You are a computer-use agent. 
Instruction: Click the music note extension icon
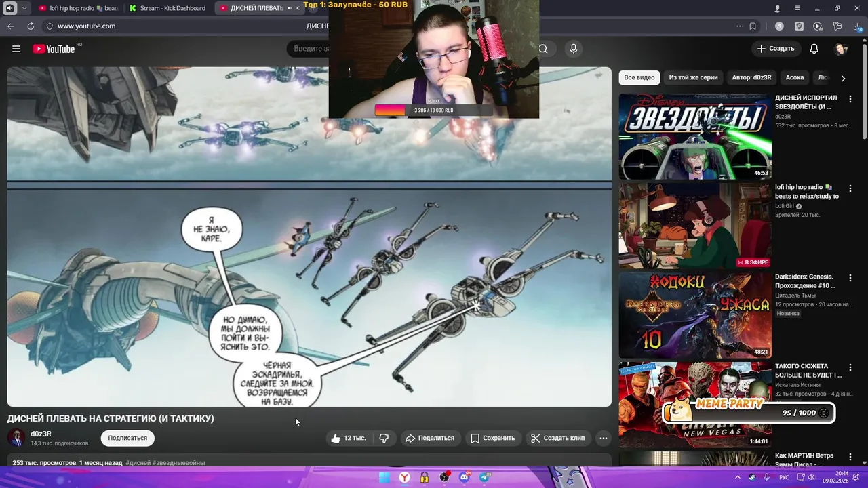[779, 26]
